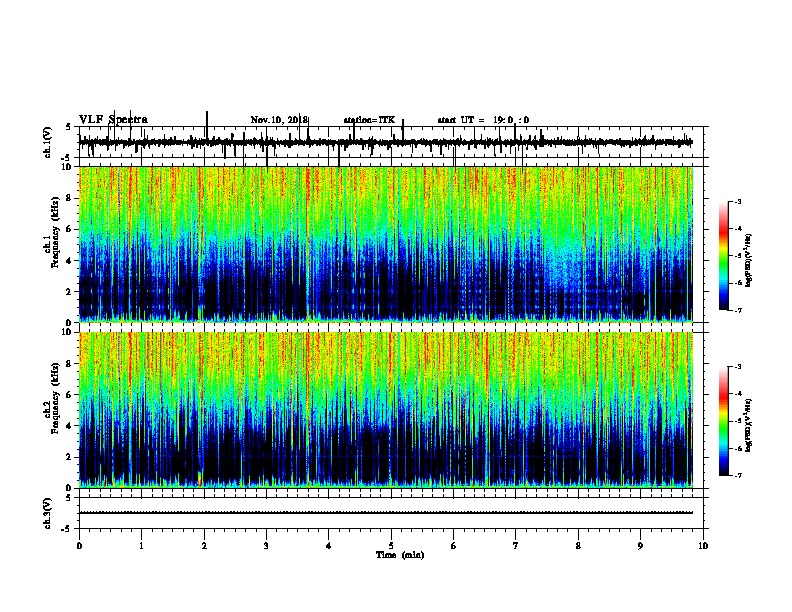Screen dimensions: 792x612
Task: Click the "-3" label on ch.1 color scale
Action: click(x=738, y=202)
